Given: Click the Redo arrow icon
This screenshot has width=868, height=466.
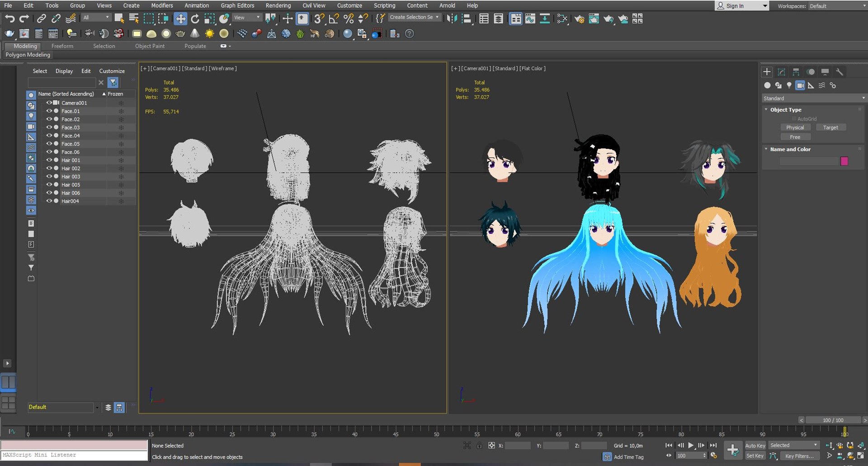Looking at the screenshot, I should 24,19.
